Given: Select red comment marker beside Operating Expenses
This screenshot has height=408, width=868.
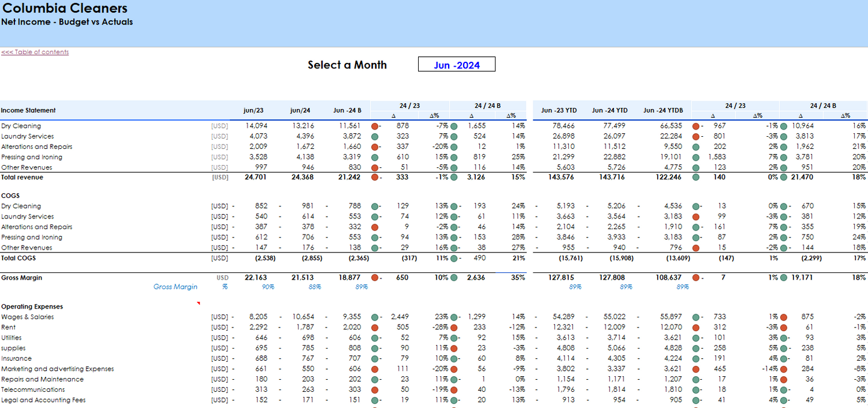Looking at the screenshot, I should click(198, 304).
